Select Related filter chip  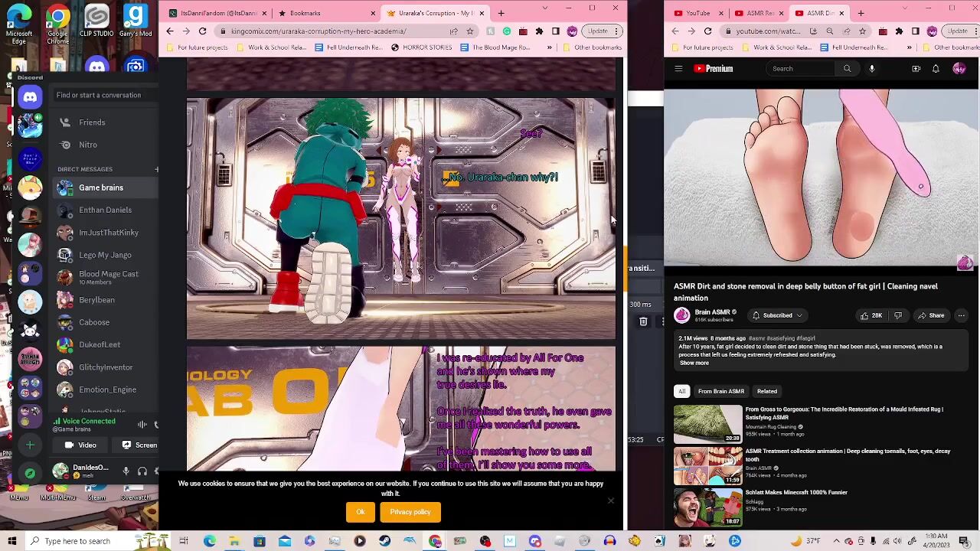(766, 391)
